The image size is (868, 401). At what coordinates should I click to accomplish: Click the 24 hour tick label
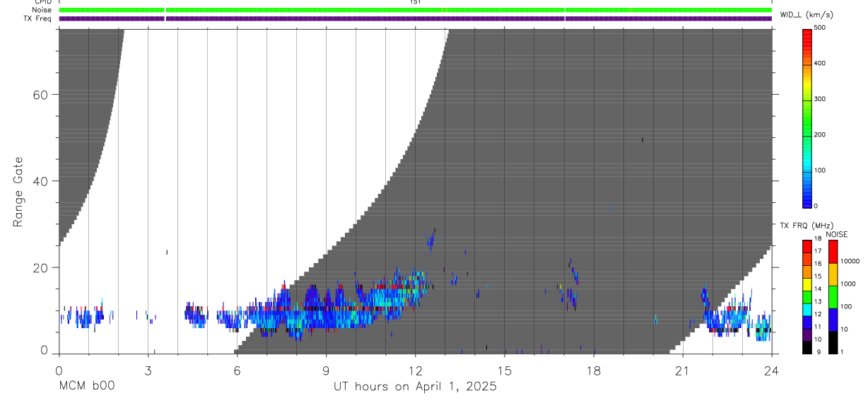click(x=771, y=371)
